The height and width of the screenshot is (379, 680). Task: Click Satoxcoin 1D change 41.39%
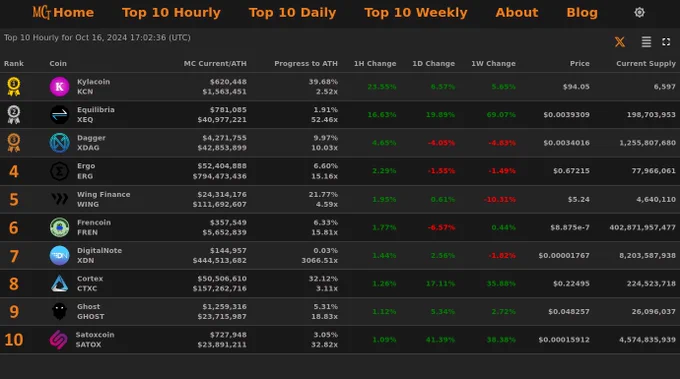(440, 340)
